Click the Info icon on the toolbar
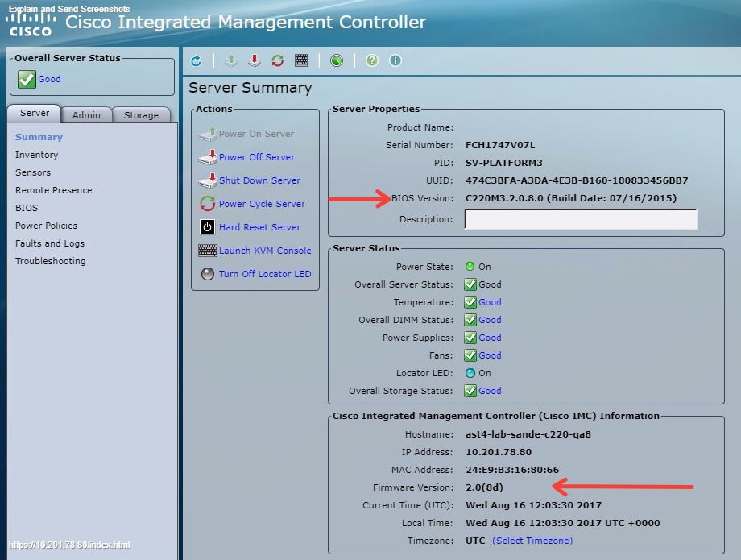Screen dimensions: 741x560 [395, 60]
